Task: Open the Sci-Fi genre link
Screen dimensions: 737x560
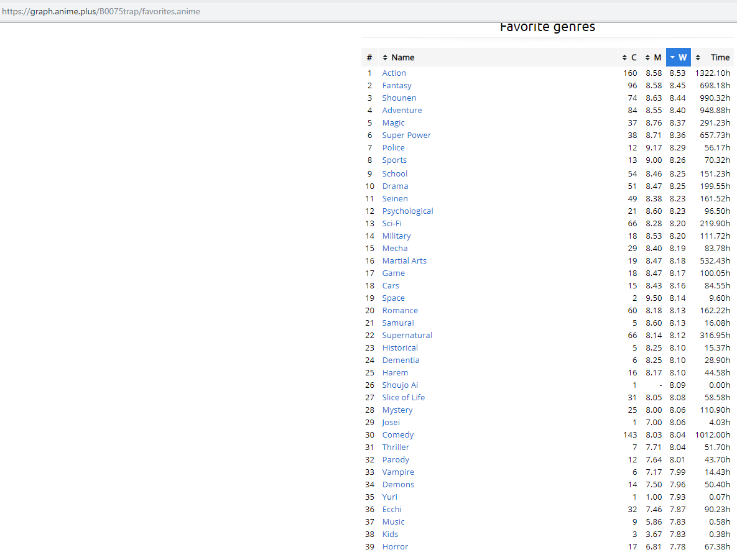Action: (392, 224)
